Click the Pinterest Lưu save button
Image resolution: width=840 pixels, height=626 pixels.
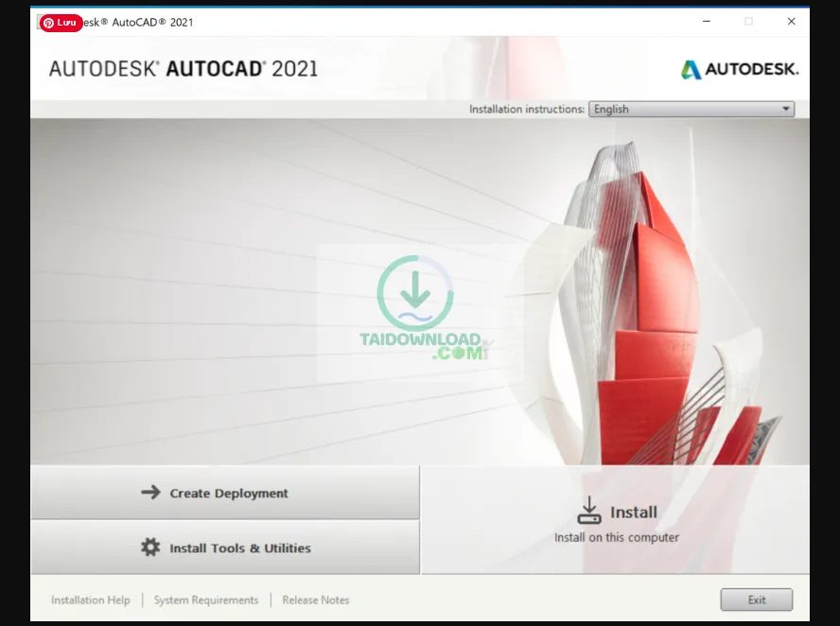point(60,22)
